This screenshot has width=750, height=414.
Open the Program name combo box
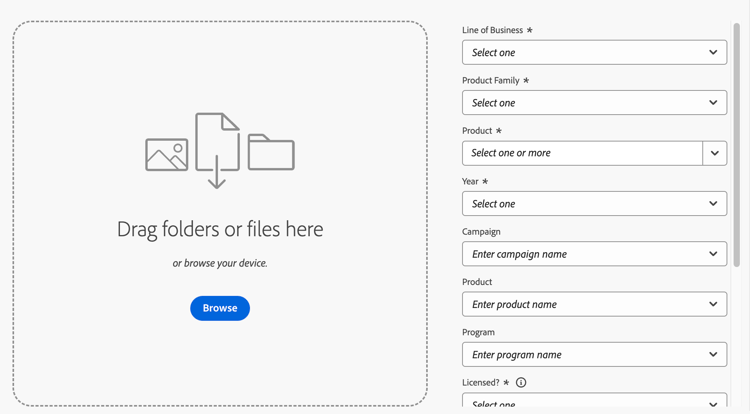click(595, 355)
